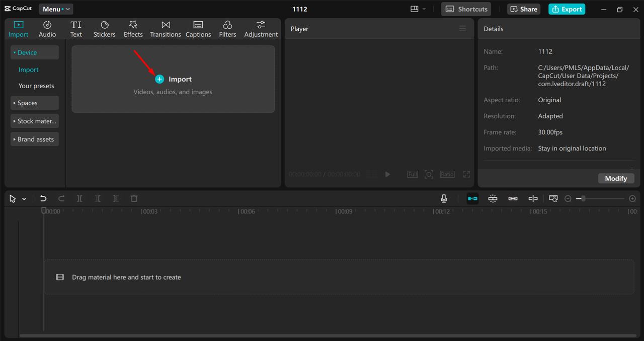Image resolution: width=644 pixels, height=341 pixels.
Task: Start voiceover recording with microphone icon
Action: 444,198
